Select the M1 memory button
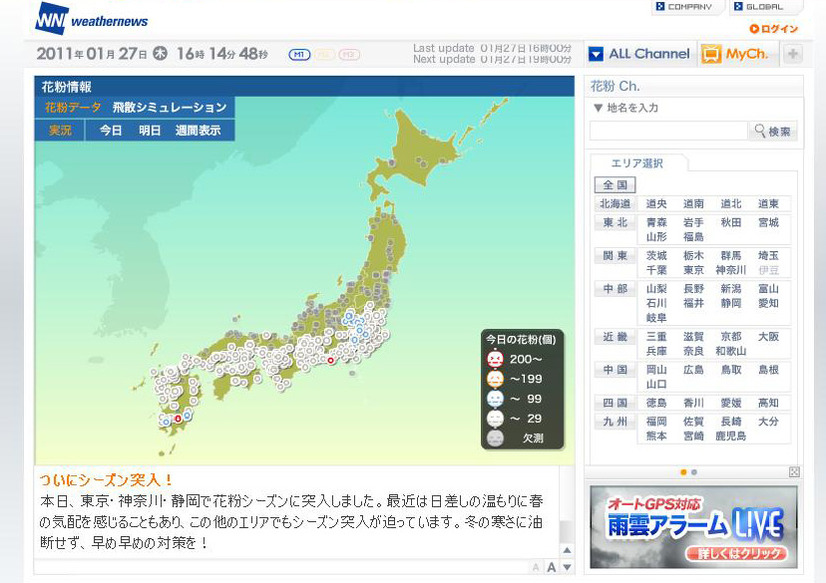Image resolution: width=826 pixels, height=583 pixels. coord(299,54)
